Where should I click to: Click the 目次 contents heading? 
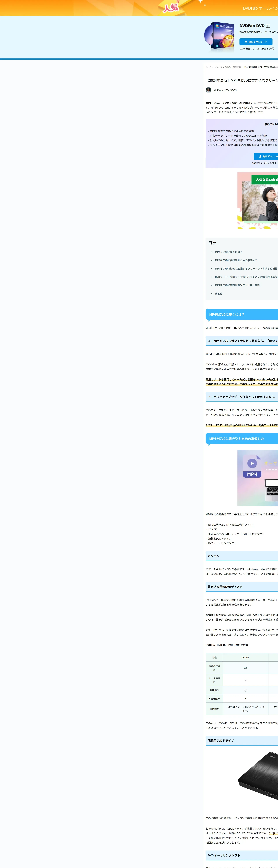(212, 243)
